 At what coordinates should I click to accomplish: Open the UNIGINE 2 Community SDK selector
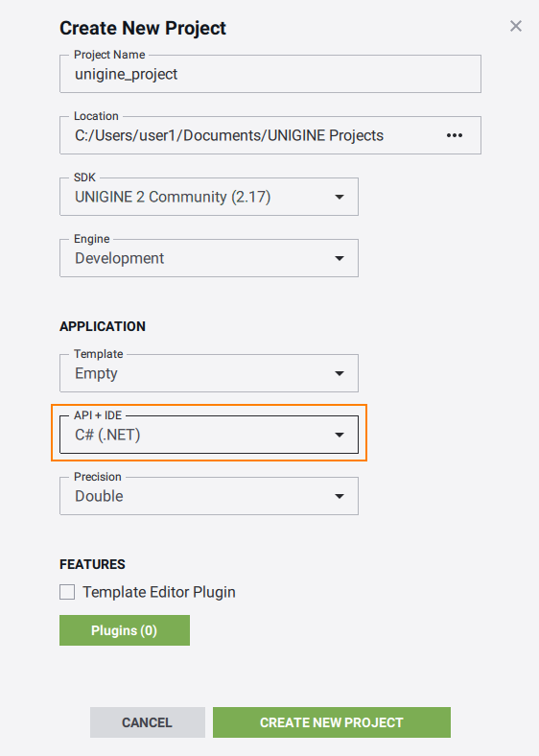209,197
